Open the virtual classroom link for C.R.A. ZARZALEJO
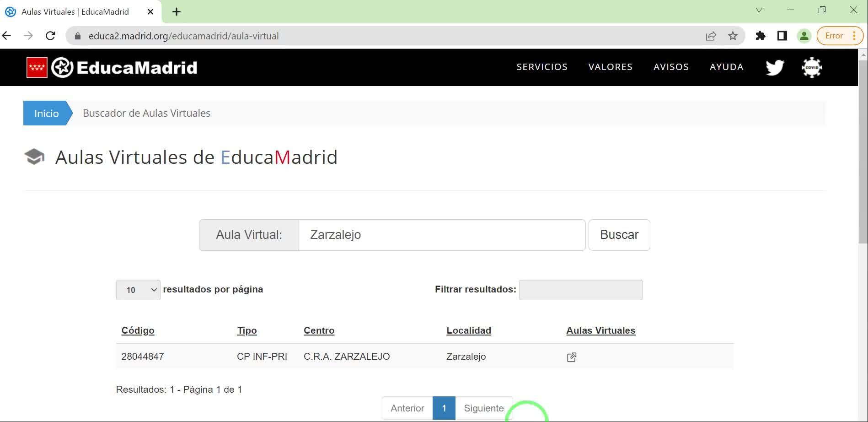 click(x=572, y=357)
